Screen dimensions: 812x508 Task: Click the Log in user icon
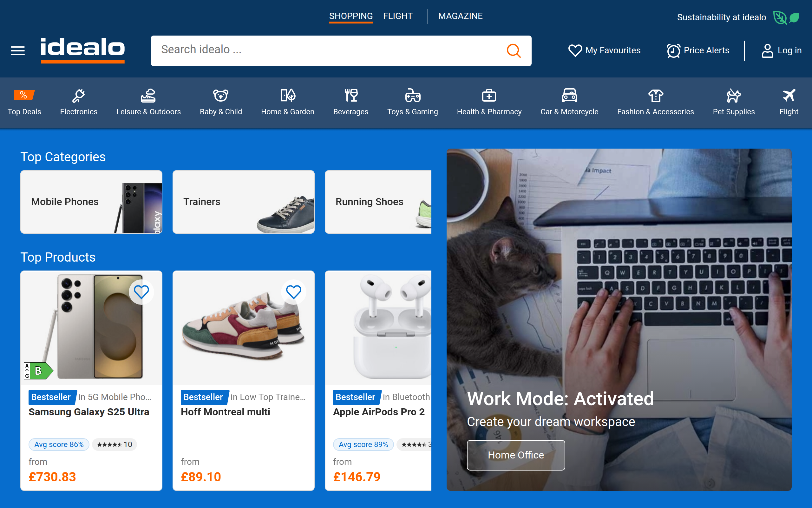tap(767, 51)
